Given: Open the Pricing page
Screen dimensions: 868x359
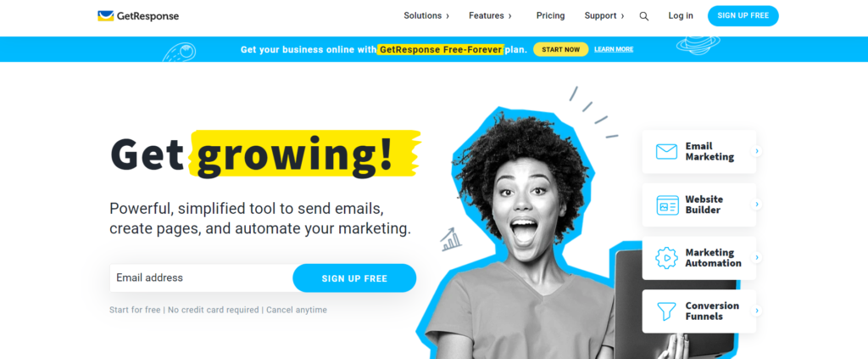Looking at the screenshot, I should coord(550,16).
